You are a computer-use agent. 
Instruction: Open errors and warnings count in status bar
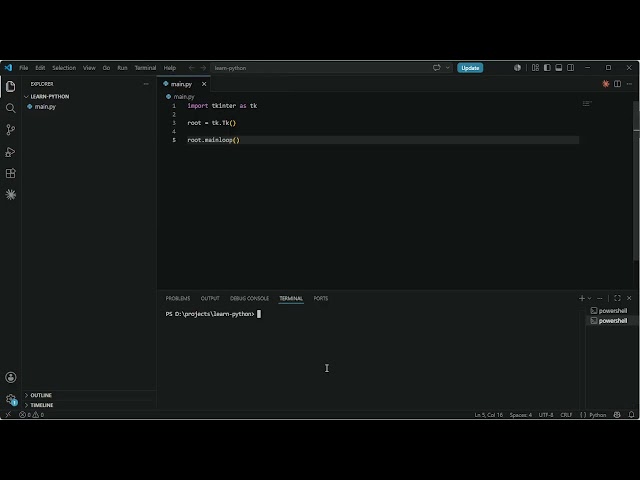point(31,415)
